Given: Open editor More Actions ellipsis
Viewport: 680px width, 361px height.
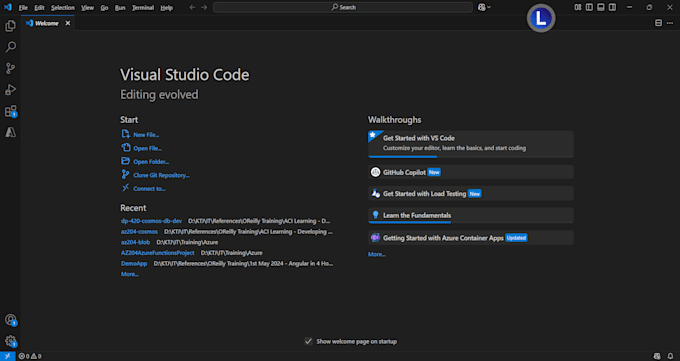Looking at the screenshot, I should [x=670, y=23].
